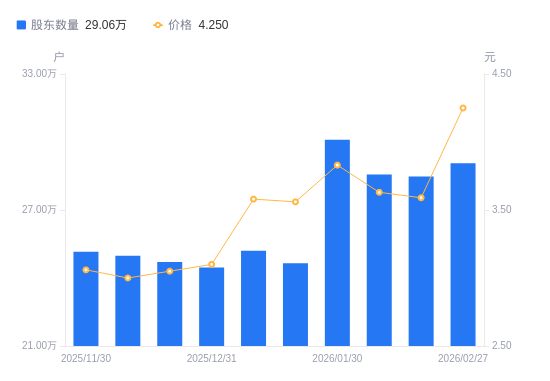Click the 2025/12/31 axis date label
This screenshot has height=381, width=550.
coord(212,358)
